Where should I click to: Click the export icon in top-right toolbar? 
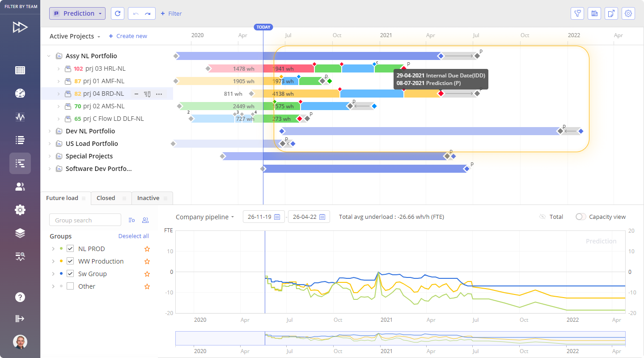click(611, 13)
